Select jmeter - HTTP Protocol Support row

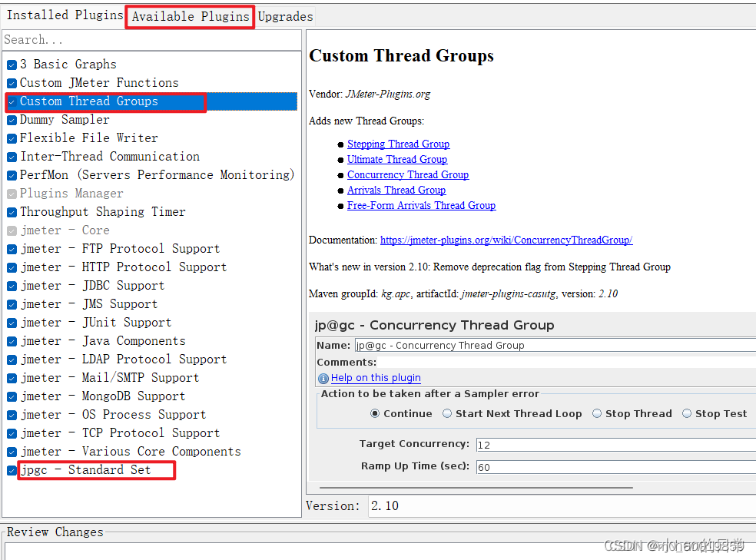(151, 267)
